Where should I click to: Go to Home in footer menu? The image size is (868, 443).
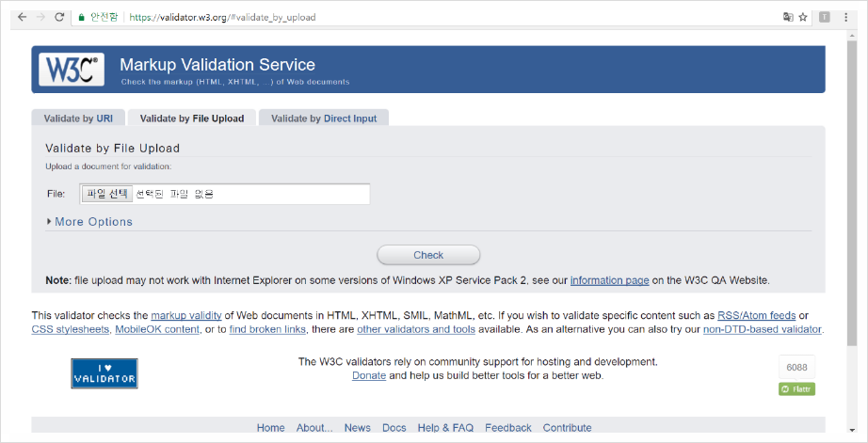point(271,428)
